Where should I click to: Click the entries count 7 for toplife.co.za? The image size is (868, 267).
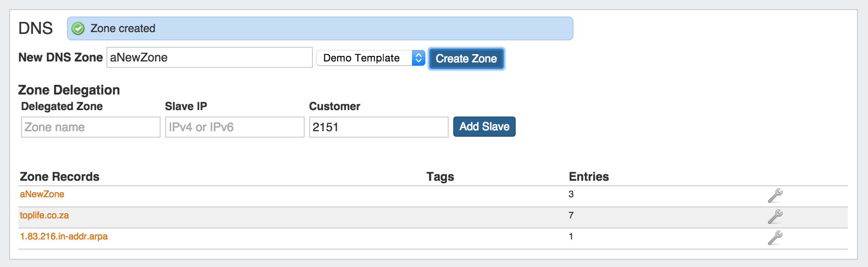pos(571,215)
